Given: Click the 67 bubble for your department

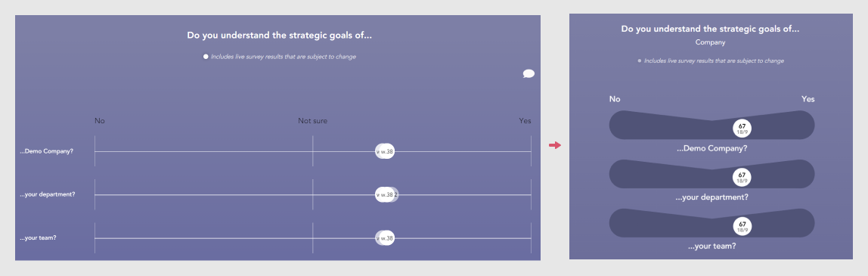Looking at the screenshot, I should click(742, 178).
